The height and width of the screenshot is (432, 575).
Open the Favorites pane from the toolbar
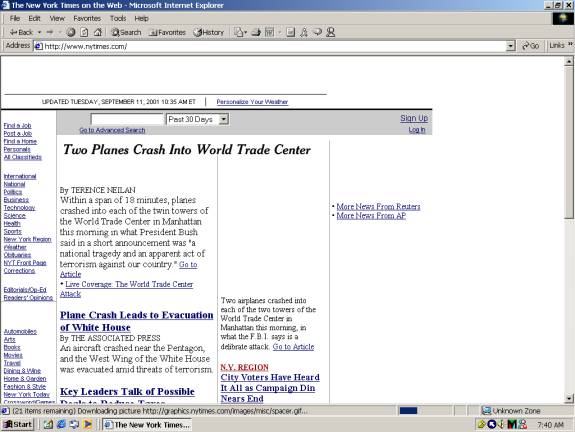point(168,32)
